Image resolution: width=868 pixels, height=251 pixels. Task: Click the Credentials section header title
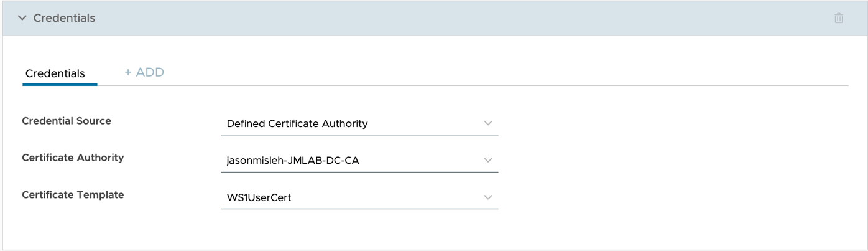coord(64,18)
